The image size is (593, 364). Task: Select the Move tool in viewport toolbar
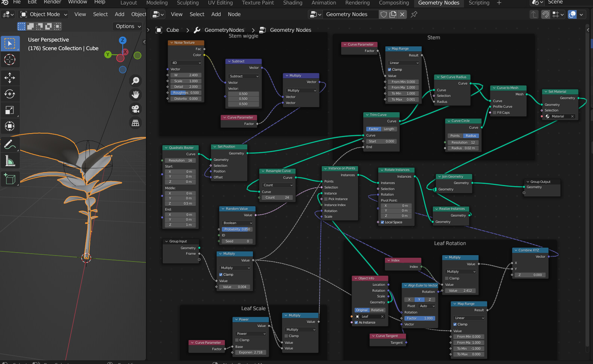coord(10,78)
